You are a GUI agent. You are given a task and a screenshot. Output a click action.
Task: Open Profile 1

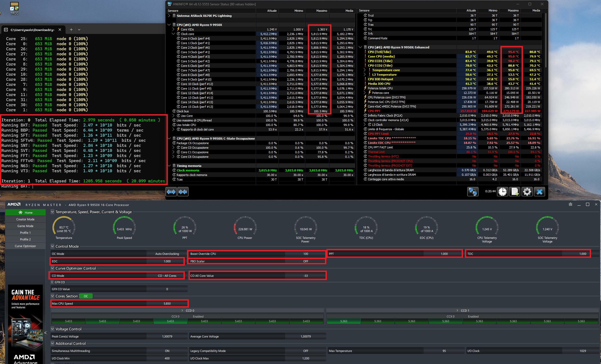tap(25, 233)
